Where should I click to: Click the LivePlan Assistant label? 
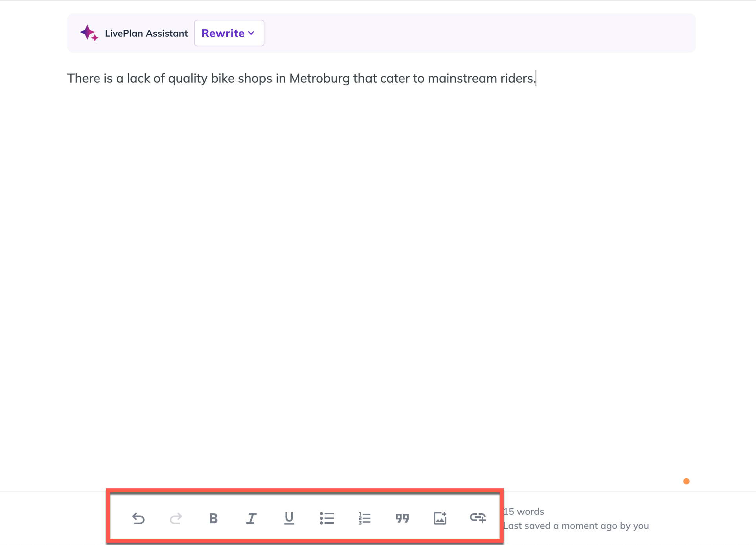146,33
